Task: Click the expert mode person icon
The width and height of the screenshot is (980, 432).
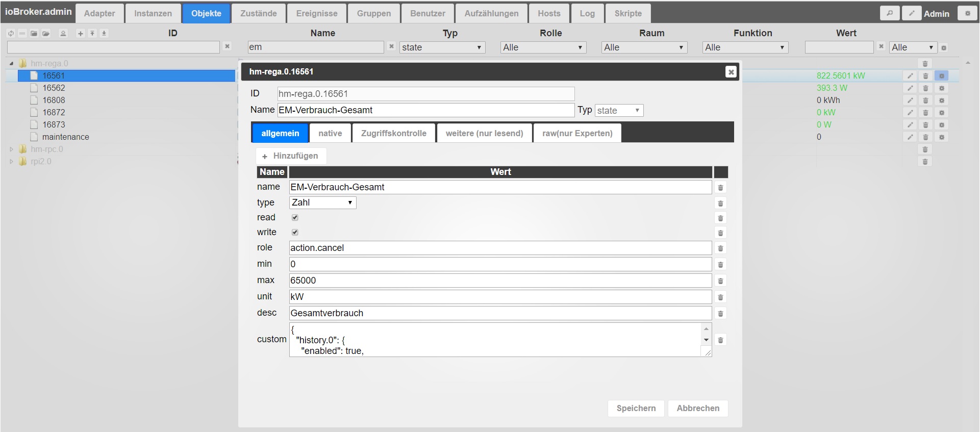Action: click(x=63, y=33)
